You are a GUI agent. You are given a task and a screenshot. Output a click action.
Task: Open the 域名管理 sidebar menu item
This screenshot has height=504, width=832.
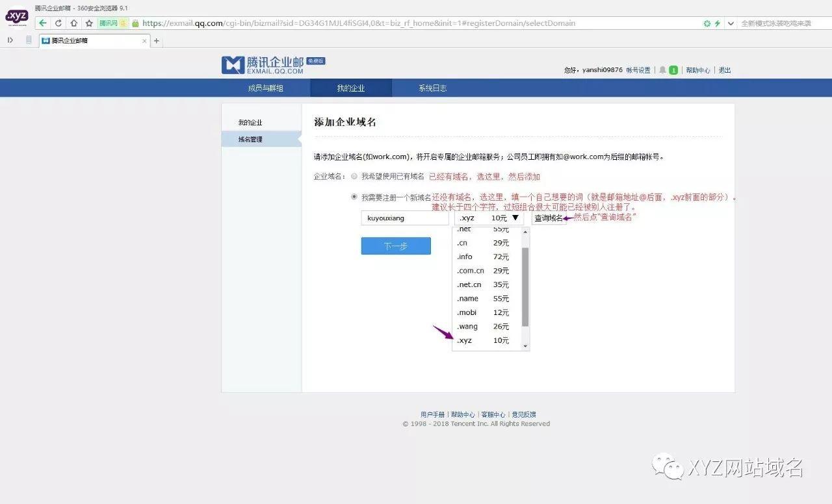(251, 138)
